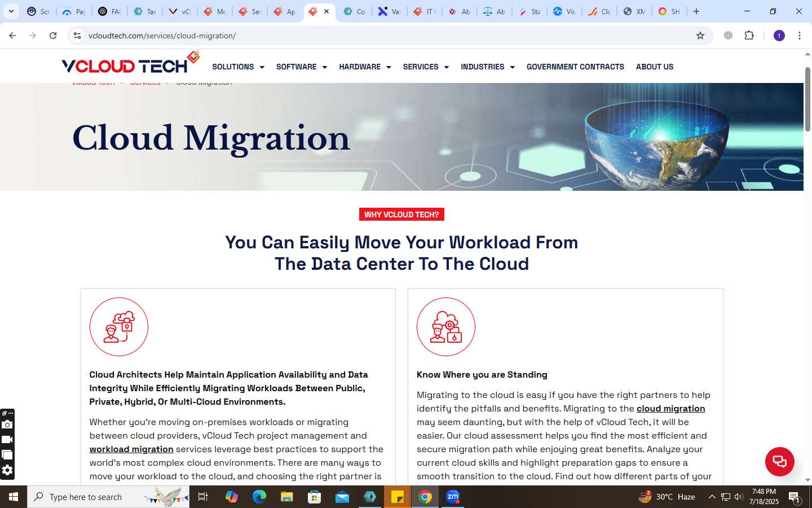Screen dimensions: 812x508
Task: Click the Services breadcrumb link
Action: (145, 83)
